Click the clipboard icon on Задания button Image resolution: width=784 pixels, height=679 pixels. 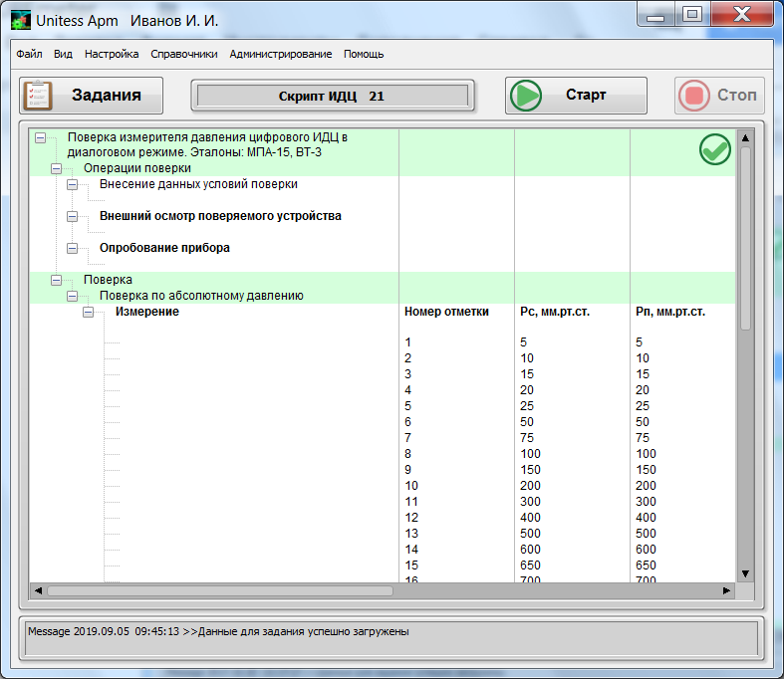pos(38,96)
